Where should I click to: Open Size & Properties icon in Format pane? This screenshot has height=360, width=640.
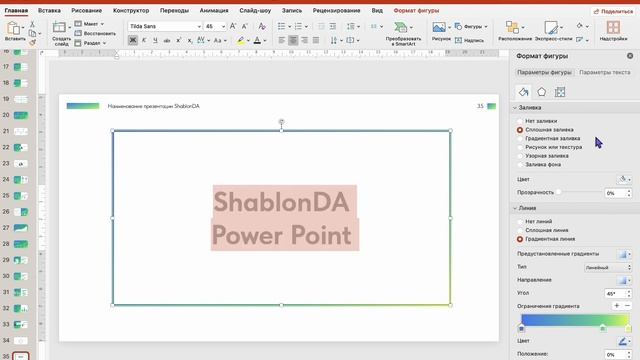(560, 92)
